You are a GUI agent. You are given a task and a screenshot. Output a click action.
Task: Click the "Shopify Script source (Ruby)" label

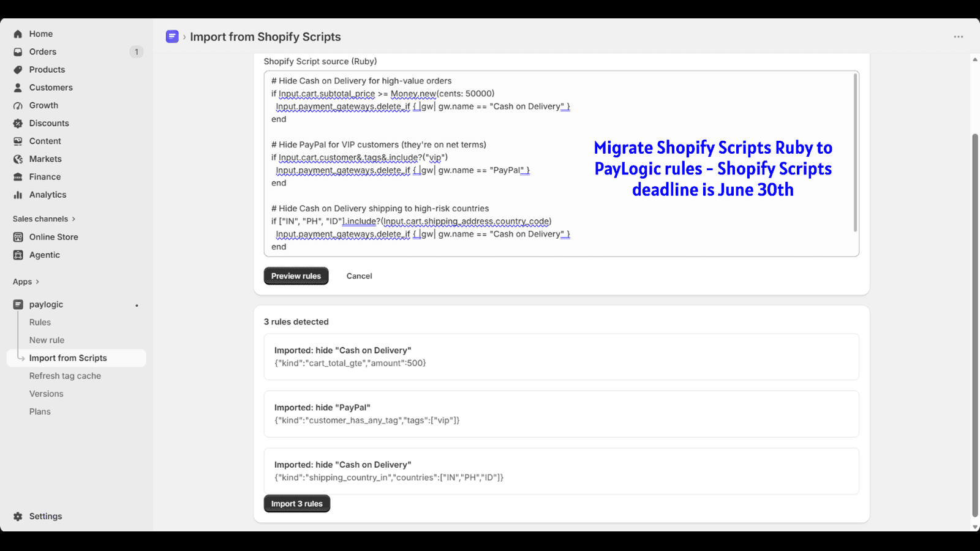[x=320, y=61]
